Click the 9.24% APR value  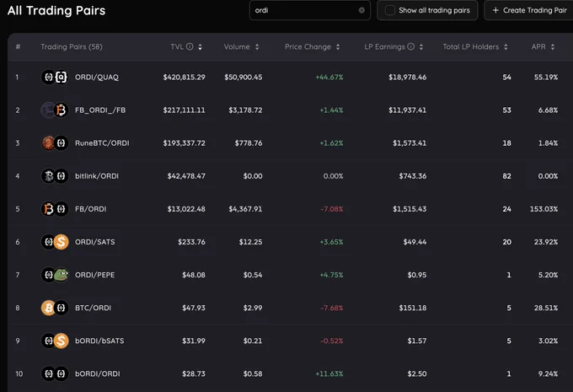coord(549,373)
